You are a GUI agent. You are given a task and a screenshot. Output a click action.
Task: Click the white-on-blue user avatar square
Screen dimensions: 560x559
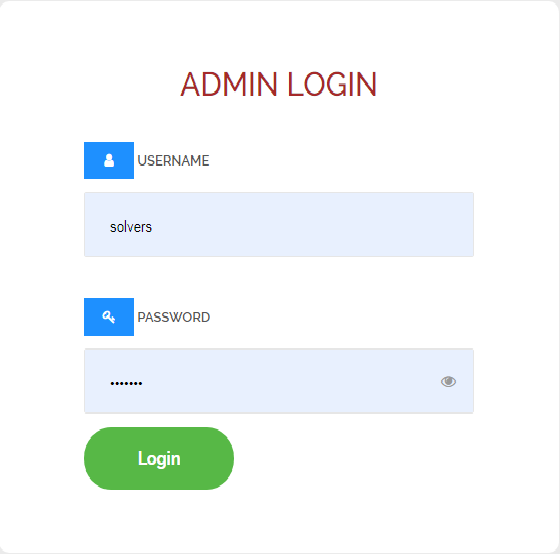click(x=109, y=160)
